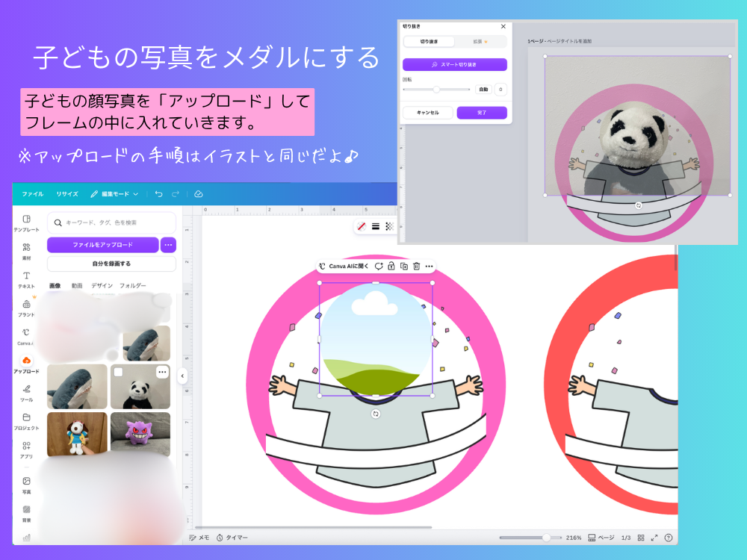Select the large shark plush thumbnail
747x560 pixels.
[x=77, y=387]
